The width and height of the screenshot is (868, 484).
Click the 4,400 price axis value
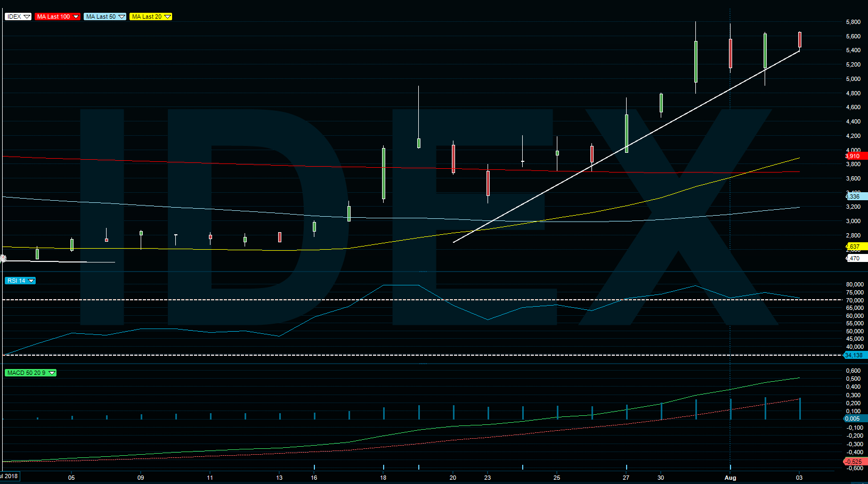click(x=853, y=121)
